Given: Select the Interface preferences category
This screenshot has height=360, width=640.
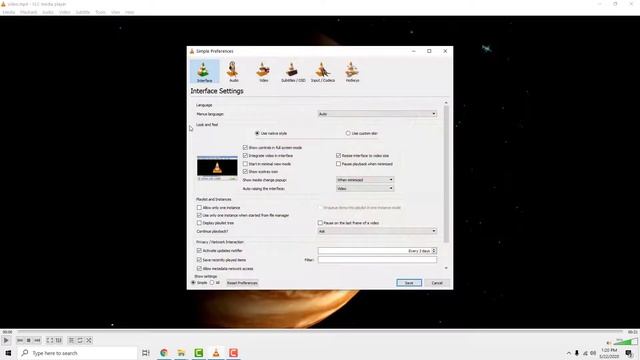Looking at the screenshot, I should [x=204, y=72].
